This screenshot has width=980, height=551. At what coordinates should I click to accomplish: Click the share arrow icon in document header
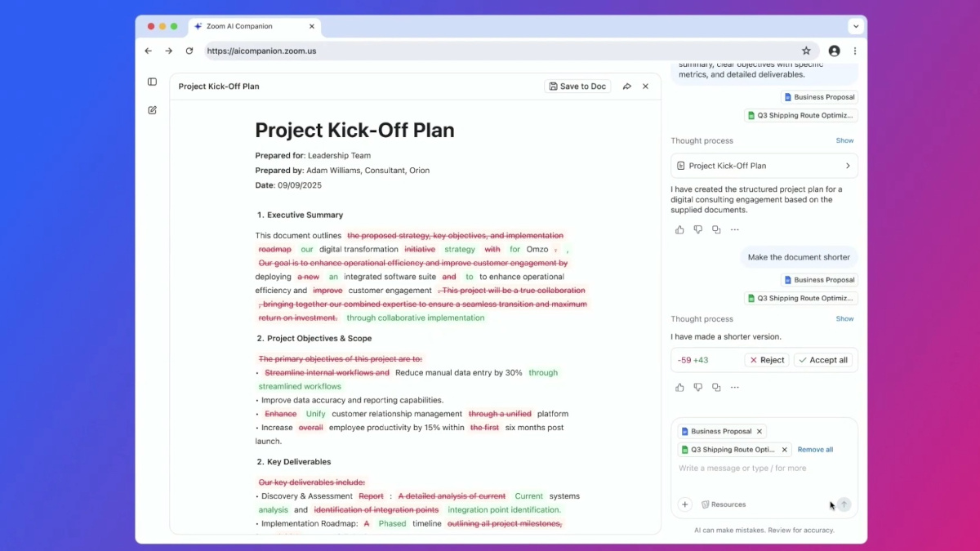[x=627, y=87]
